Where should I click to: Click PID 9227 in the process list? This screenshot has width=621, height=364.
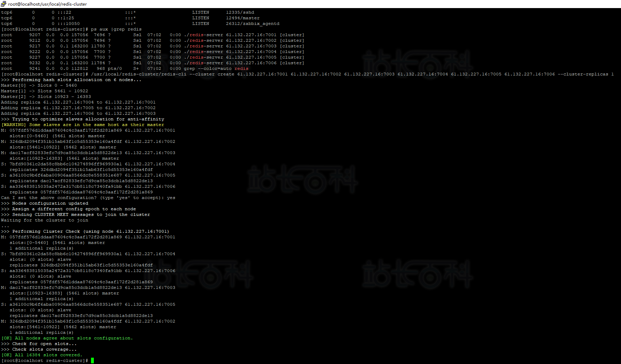pyautogui.click(x=35, y=57)
